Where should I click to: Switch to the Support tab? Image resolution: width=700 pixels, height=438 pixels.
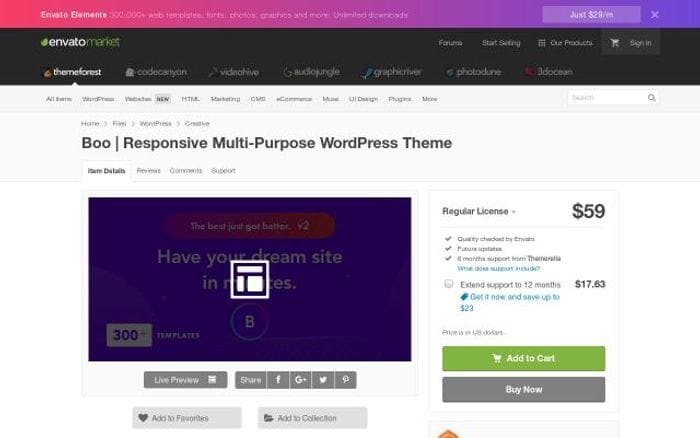[x=223, y=171]
